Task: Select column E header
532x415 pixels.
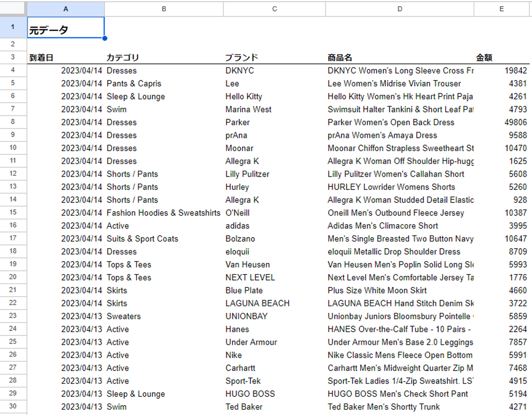Action: tap(501, 9)
